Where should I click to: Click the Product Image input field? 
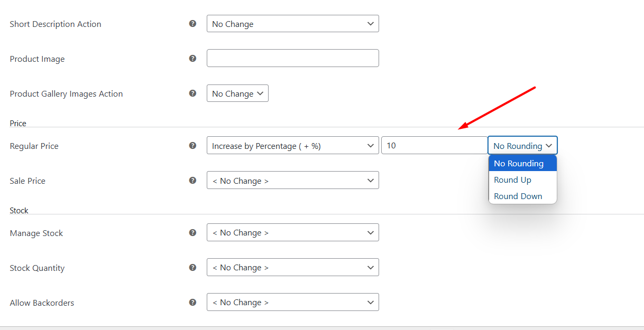(x=293, y=58)
